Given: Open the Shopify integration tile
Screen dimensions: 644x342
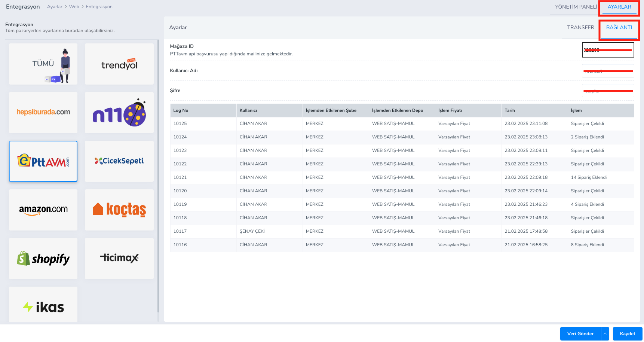Looking at the screenshot, I should coord(43,259).
